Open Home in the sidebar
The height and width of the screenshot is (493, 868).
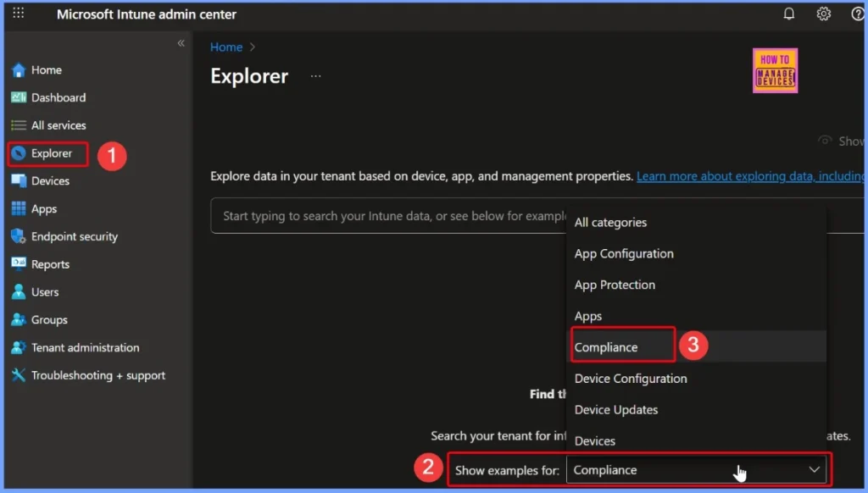click(x=47, y=70)
